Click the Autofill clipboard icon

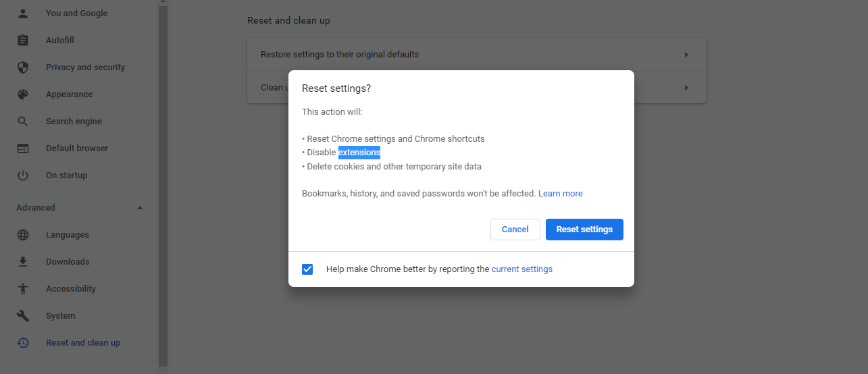23,41
